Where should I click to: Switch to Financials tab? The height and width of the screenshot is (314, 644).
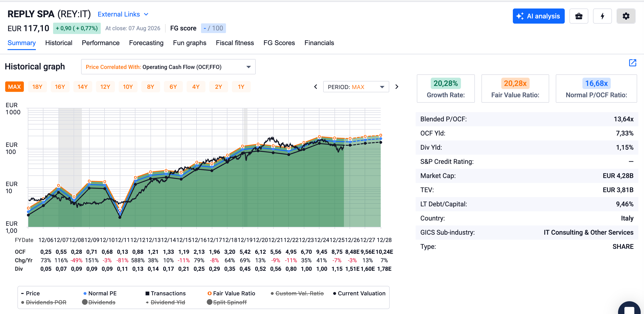319,43
